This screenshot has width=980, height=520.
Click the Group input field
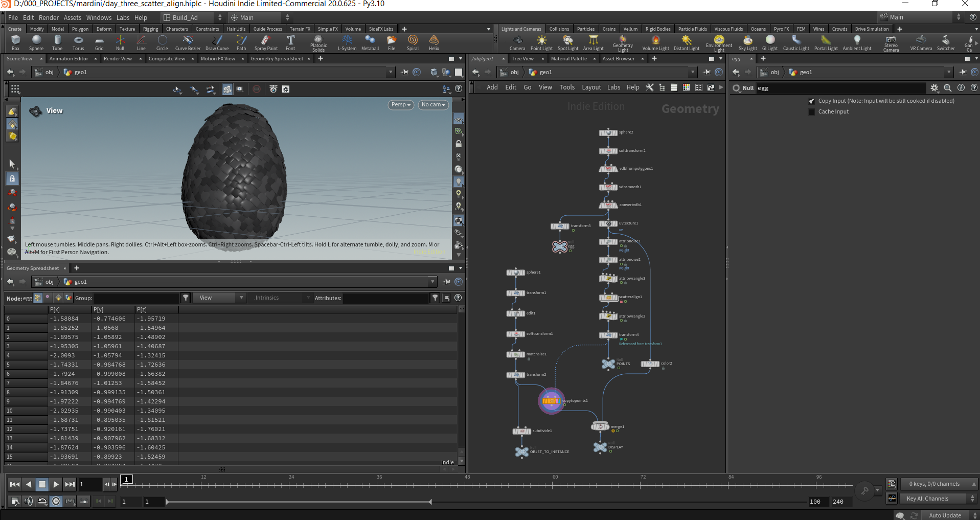[136, 298]
